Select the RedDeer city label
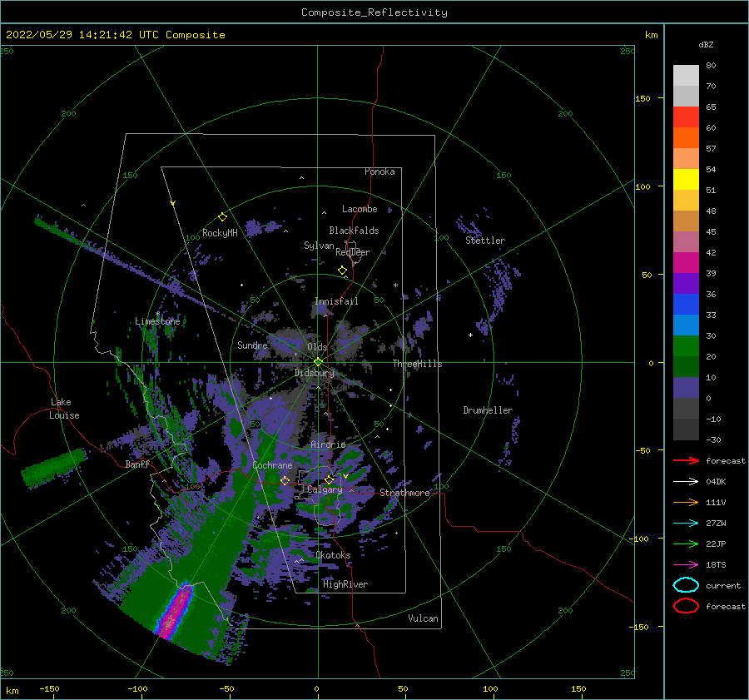Viewport: 749px width, 700px height. 353,252
